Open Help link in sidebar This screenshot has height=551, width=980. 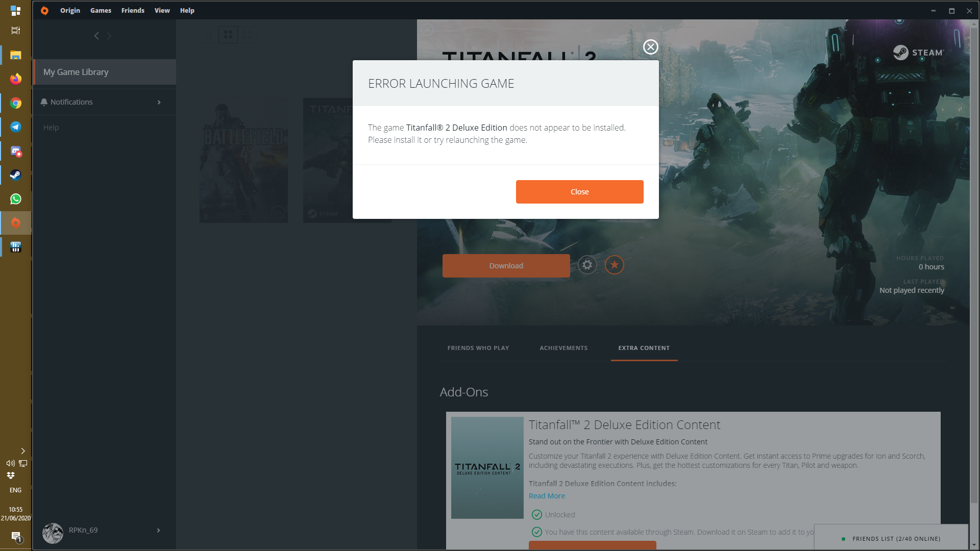coord(51,128)
